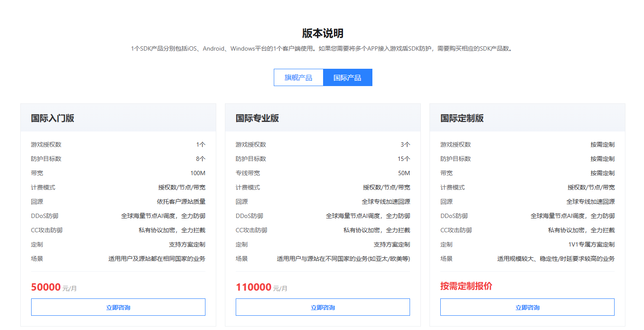
Task: Click 立即咨询 for the 国际定制版 plan
Action: pyautogui.click(x=527, y=308)
